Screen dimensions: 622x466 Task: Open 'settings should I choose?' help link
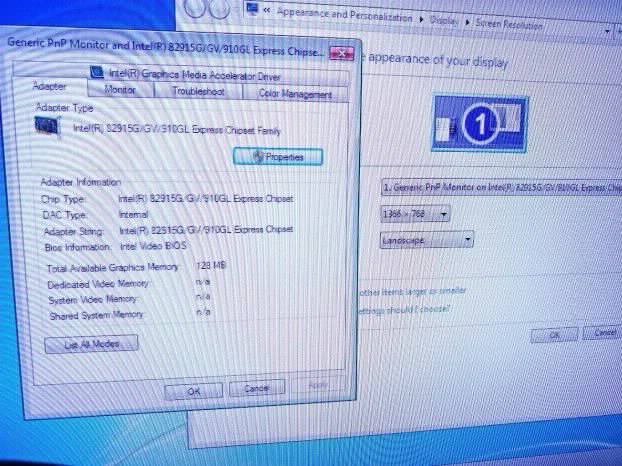pos(404,309)
